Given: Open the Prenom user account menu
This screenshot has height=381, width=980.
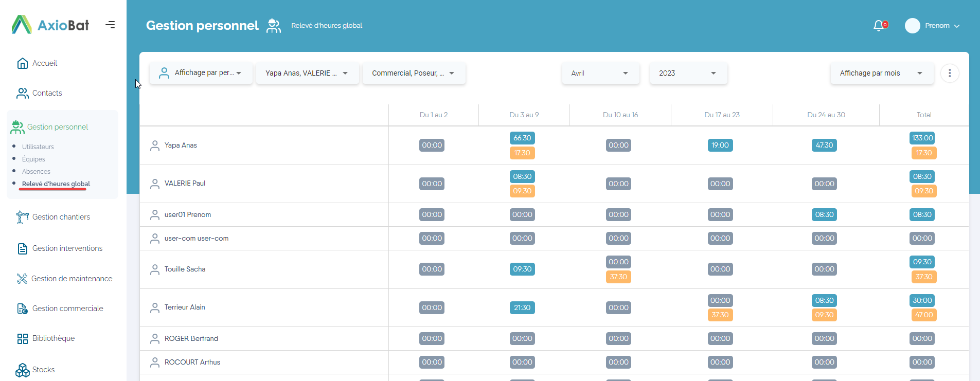Looking at the screenshot, I should click(932, 26).
